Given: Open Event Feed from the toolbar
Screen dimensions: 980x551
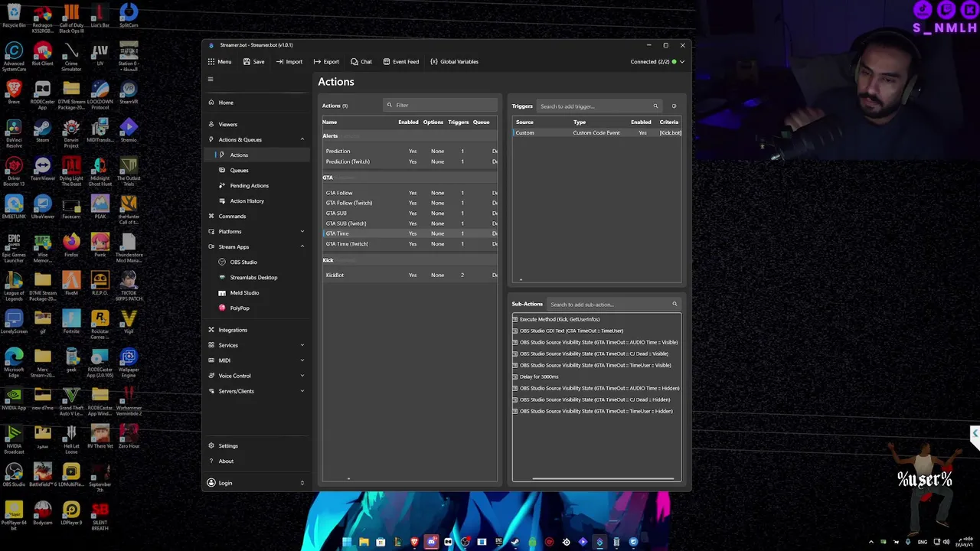Looking at the screenshot, I should 400,61.
